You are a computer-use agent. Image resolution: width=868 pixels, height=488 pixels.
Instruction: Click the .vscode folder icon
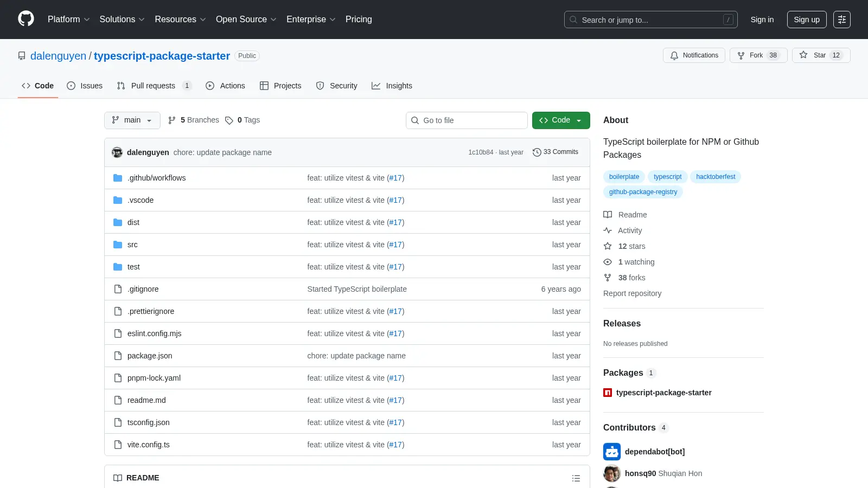118,200
